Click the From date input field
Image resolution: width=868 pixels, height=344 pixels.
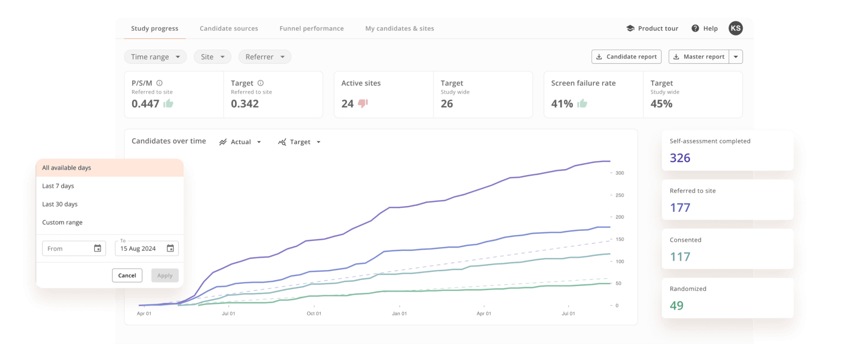point(68,248)
